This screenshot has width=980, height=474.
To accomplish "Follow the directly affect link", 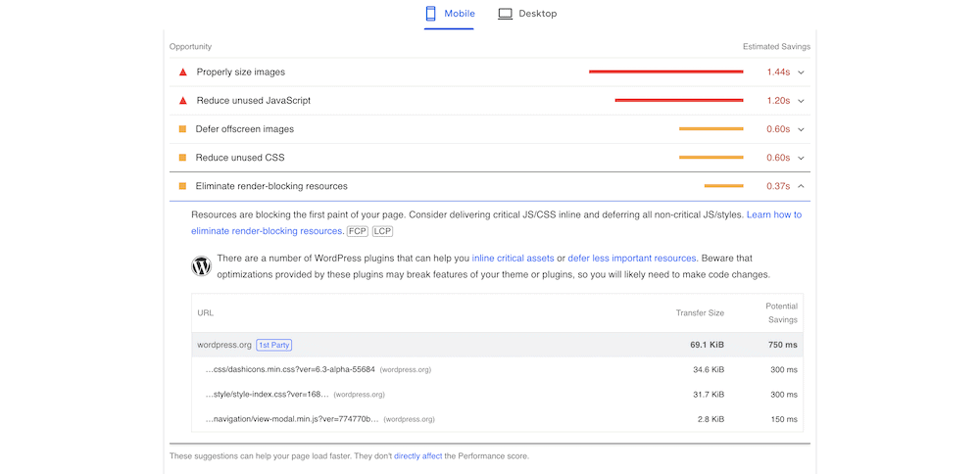I will click(416, 455).
